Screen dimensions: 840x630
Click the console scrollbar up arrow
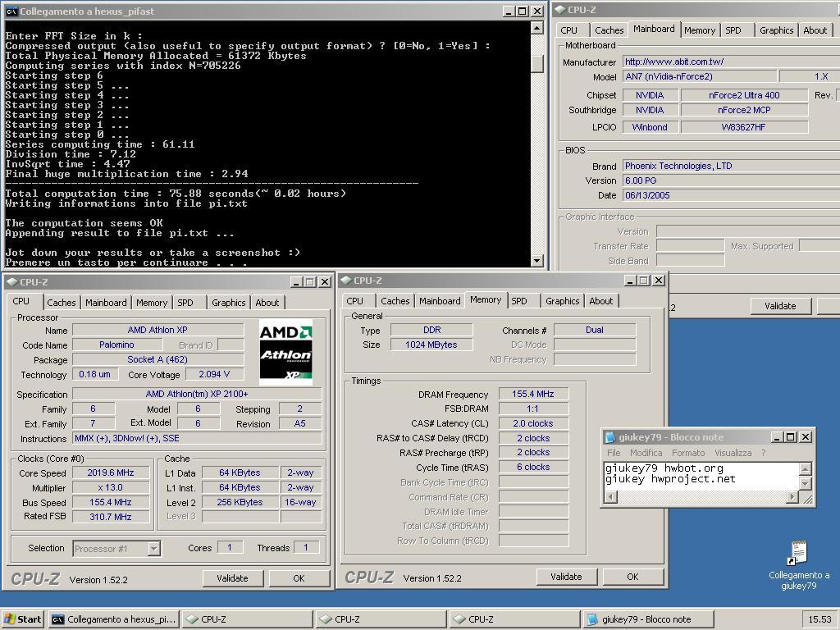coord(536,29)
